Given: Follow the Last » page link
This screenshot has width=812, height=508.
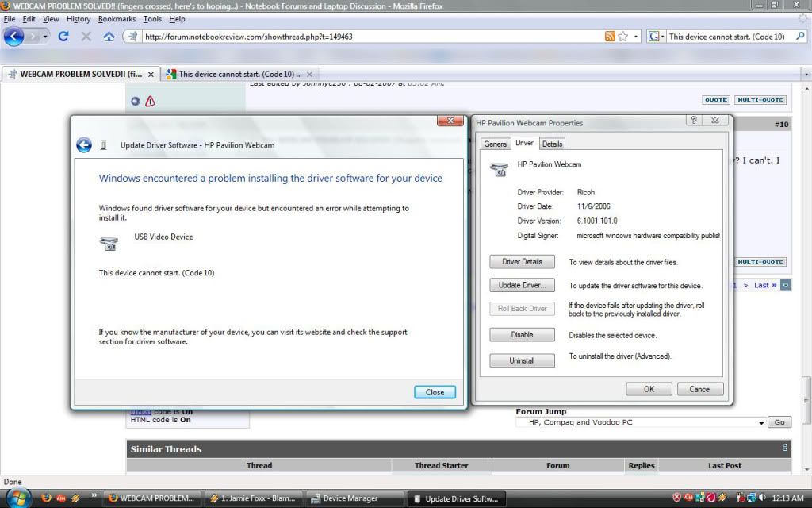Looking at the screenshot, I should pyautogui.click(x=765, y=285).
